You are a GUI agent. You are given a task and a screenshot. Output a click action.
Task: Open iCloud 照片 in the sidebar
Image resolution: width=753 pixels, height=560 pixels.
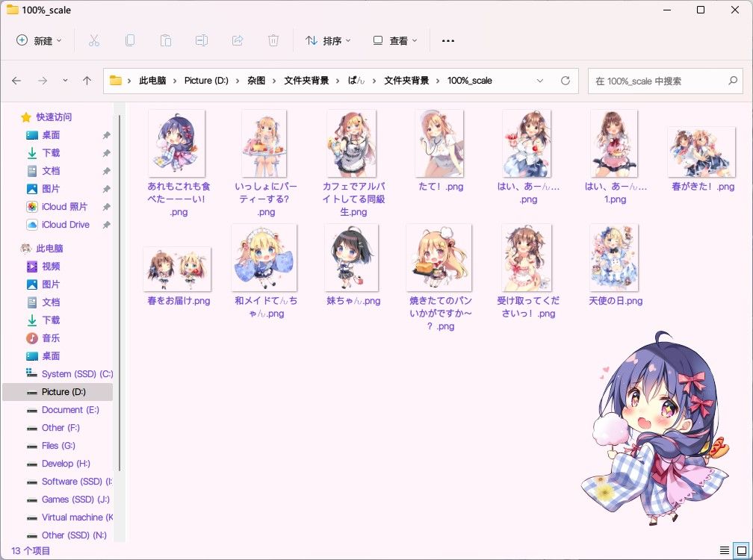(65, 207)
